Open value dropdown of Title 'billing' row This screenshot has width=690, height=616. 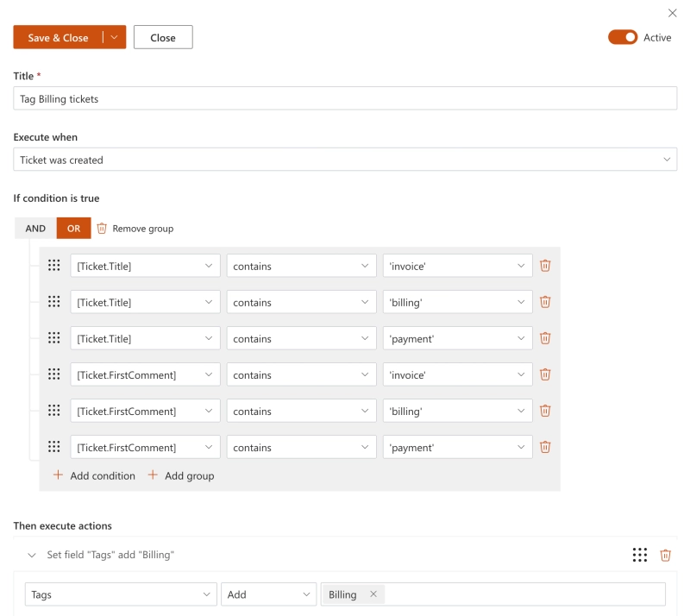click(458, 302)
